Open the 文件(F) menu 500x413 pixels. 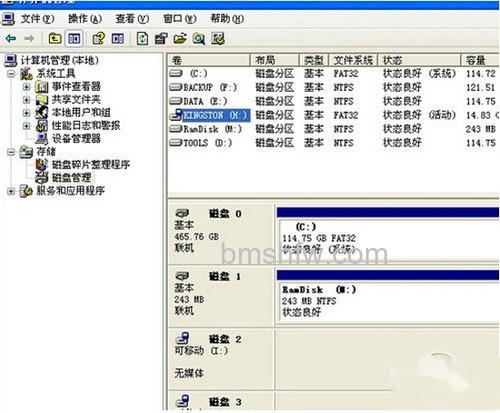tap(37, 19)
